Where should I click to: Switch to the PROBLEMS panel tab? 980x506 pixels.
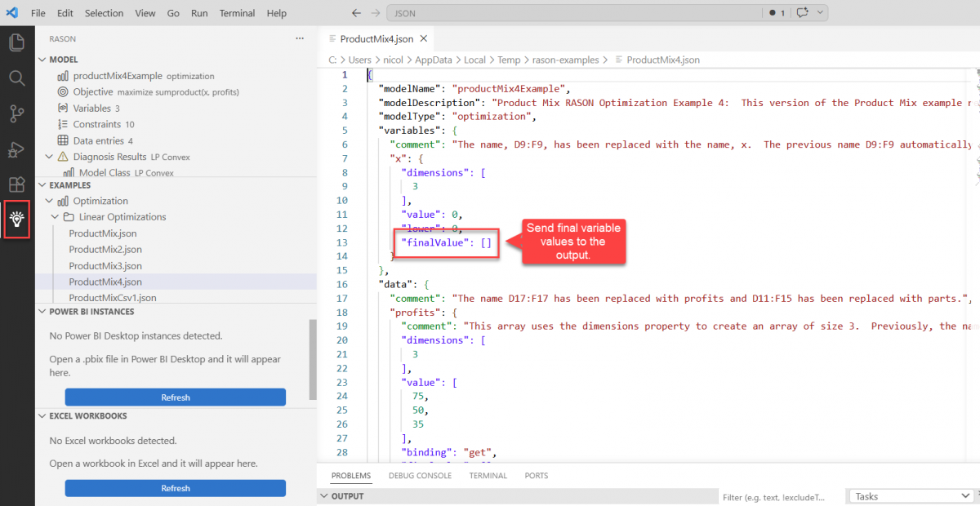(351, 476)
